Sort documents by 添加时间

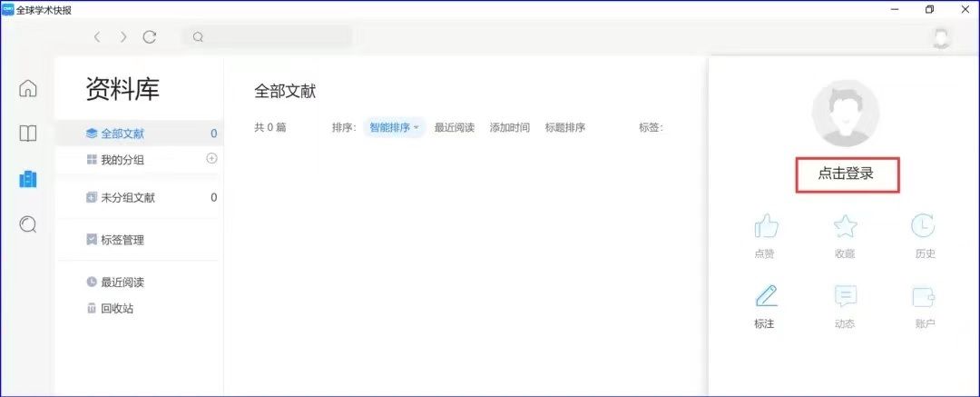click(509, 128)
